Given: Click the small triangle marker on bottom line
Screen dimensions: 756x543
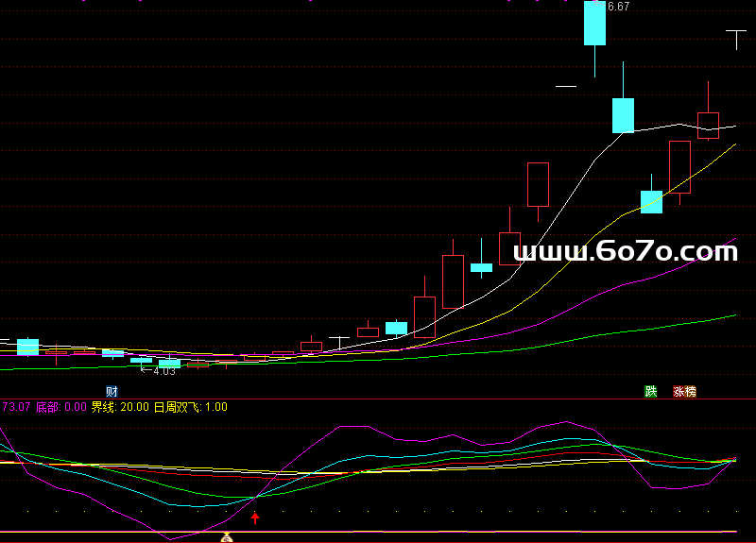Looking at the screenshot, I should tap(226, 537).
